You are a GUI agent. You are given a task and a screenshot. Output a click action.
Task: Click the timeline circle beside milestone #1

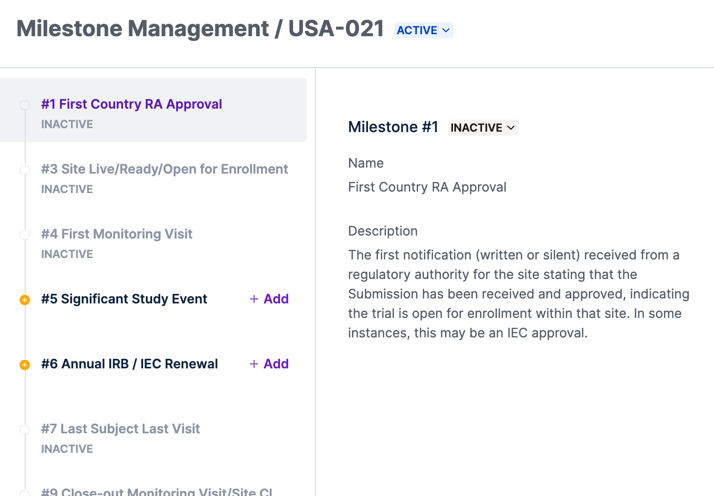[25, 105]
